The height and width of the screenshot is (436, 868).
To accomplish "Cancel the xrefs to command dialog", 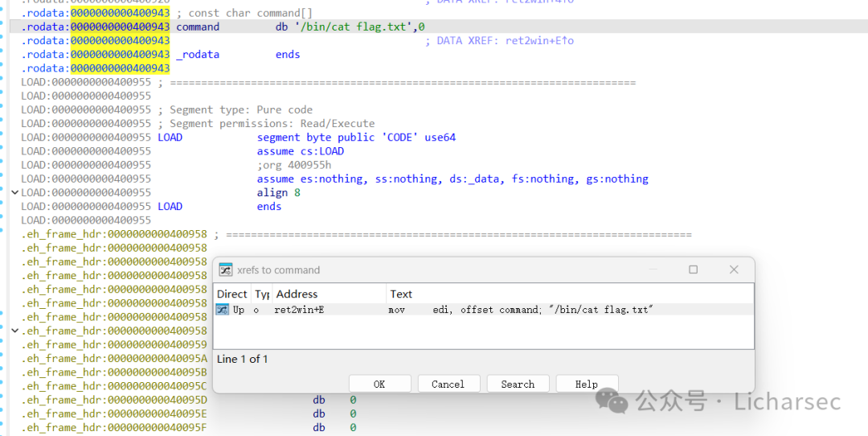I will pos(448,384).
